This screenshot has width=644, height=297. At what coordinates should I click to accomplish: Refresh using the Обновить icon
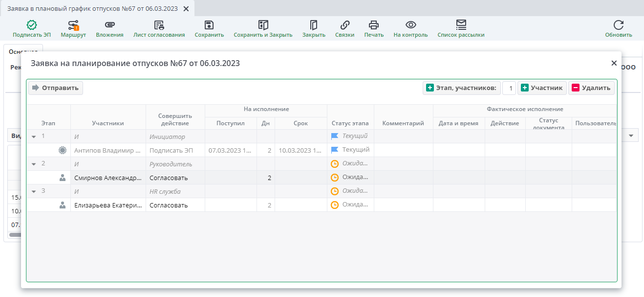(x=618, y=25)
